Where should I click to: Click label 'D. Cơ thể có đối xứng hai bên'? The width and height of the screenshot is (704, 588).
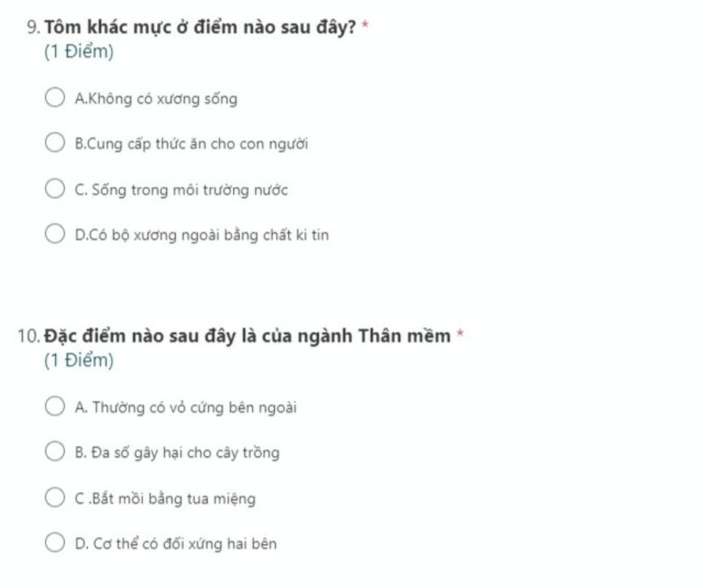tap(175, 545)
